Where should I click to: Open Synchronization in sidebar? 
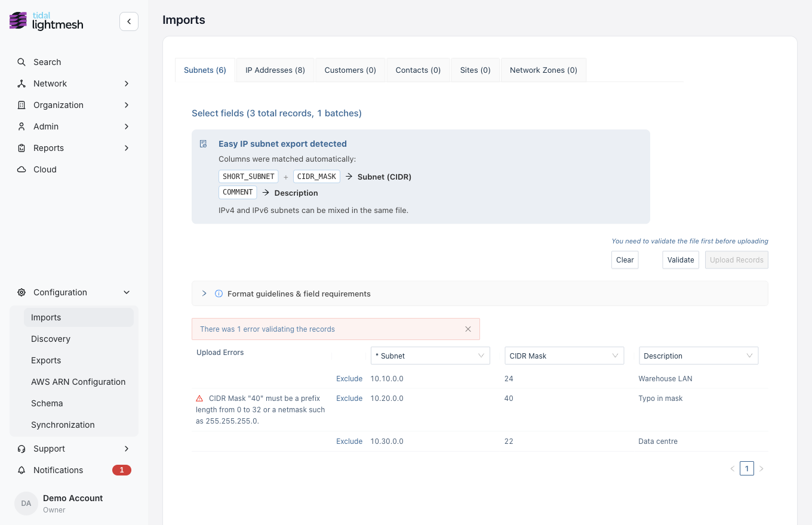click(79, 425)
